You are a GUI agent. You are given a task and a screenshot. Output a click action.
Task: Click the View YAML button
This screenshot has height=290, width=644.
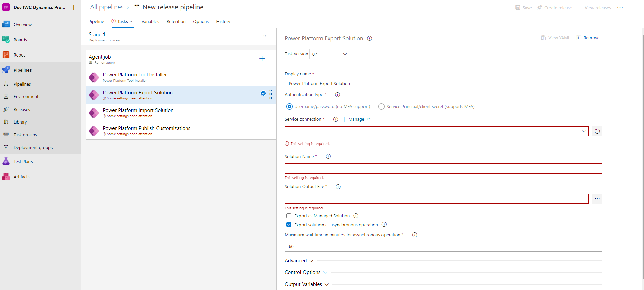click(x=556, y=38)
